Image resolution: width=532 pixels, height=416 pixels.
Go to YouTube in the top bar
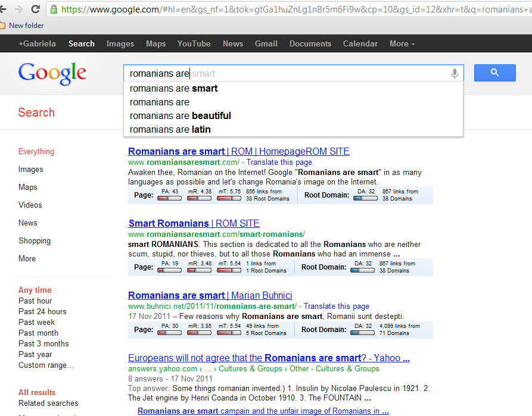[x=194, y=43]
